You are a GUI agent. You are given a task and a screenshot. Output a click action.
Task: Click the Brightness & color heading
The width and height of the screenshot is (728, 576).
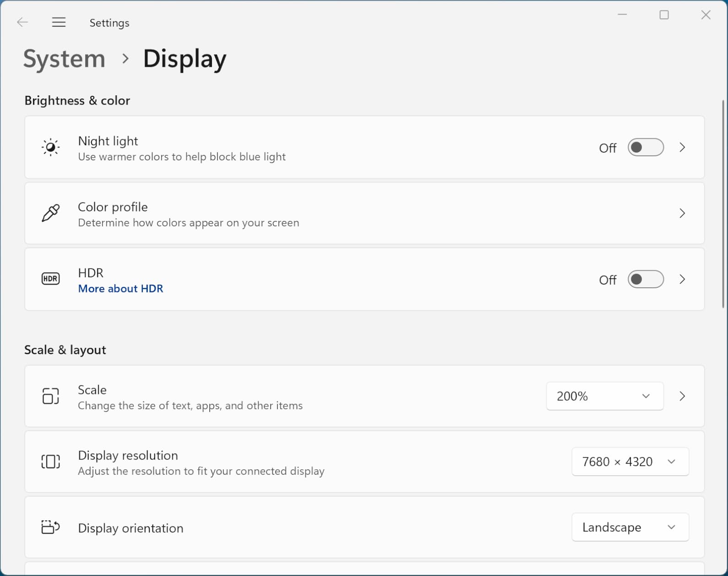click(77, 101)
